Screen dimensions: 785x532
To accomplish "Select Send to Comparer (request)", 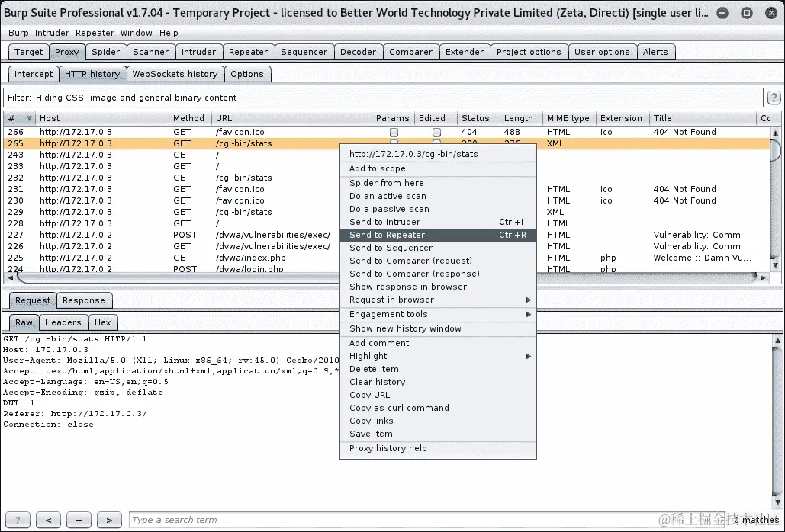I will [x=438, y=261].
